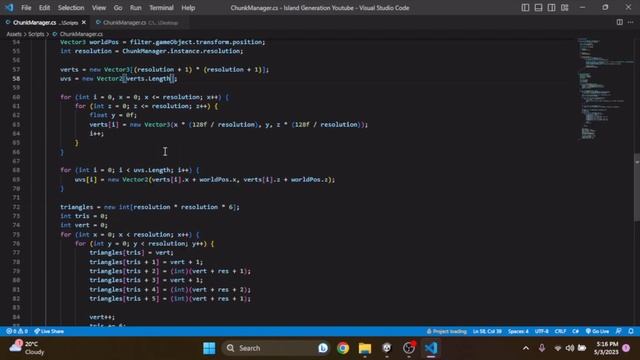Change encoding via UTF-8 status item
The width and height of the screenshot is (640, 360).
point(542,331)
